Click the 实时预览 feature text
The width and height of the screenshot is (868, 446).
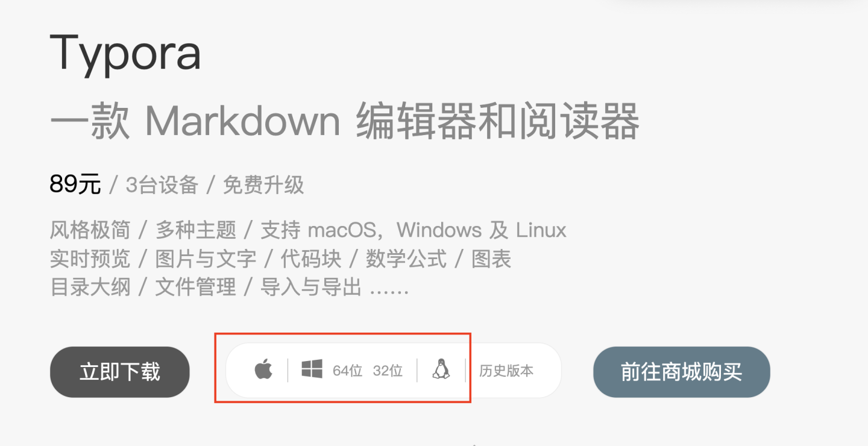90,259
